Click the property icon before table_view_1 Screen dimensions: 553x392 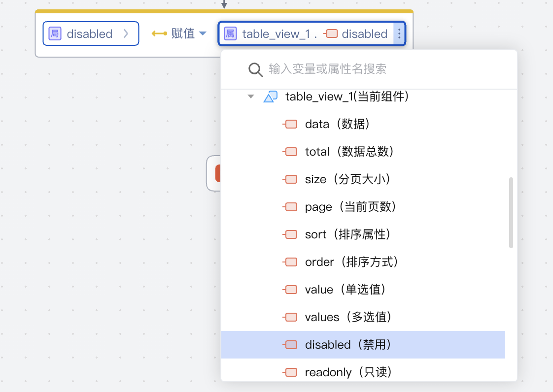[230, 34]
